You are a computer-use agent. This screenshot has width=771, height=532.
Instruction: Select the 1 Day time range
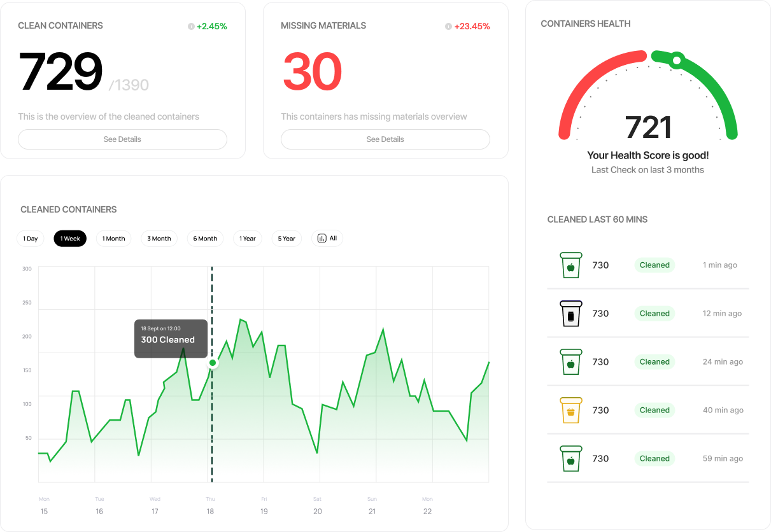31,239
